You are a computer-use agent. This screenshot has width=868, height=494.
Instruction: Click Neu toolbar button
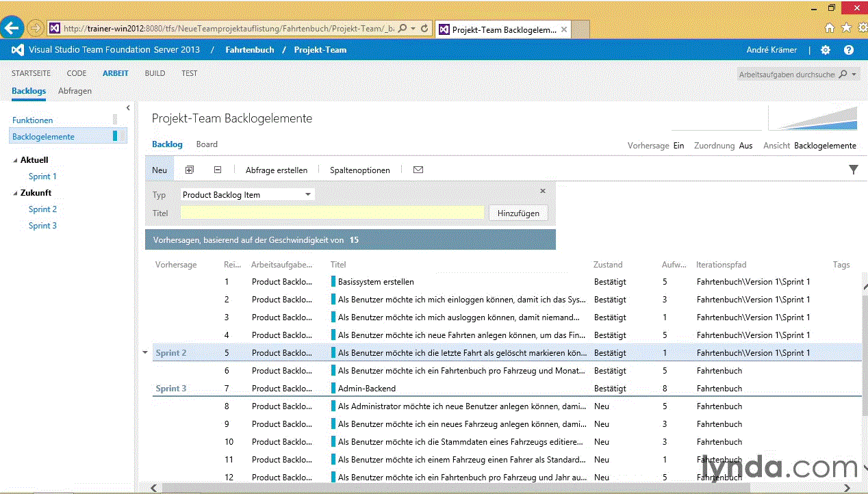159,170
